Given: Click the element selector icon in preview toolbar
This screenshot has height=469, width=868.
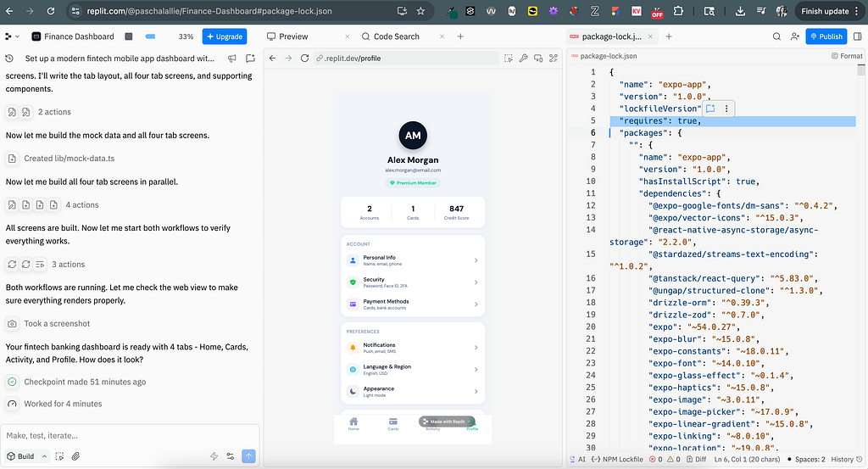Looking at the screenshot, I should tap(509, 59).
